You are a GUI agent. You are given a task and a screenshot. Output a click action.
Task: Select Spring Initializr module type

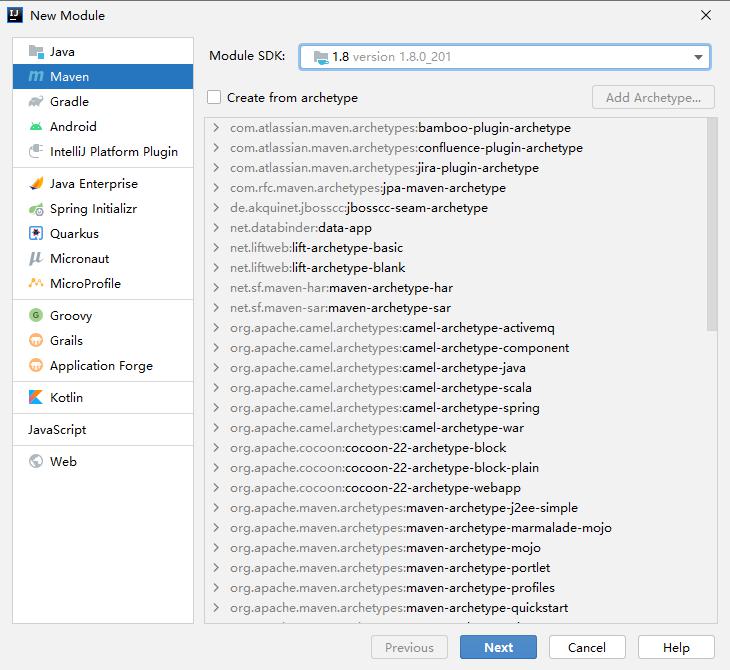[103, 209]
